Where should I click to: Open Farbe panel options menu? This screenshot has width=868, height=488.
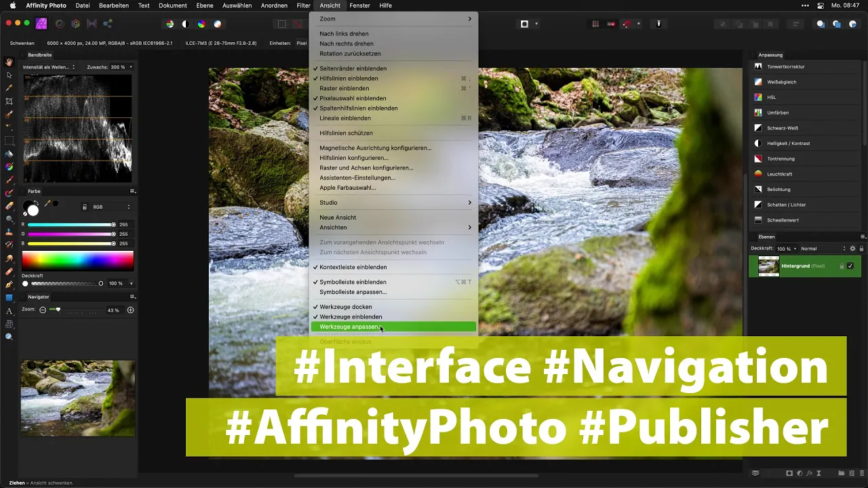coord(133,191)
